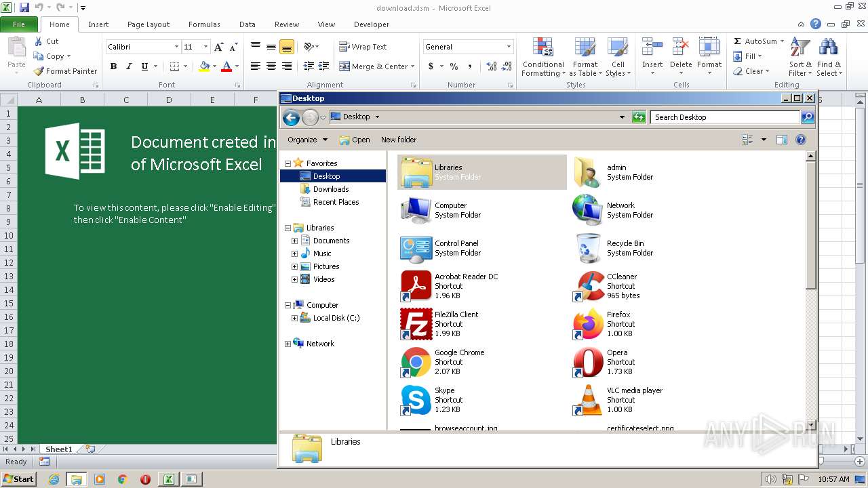Image resolution: width=868 pixels, height=488 pixels.
Task: Switch to Developer ribbon tab
Action: (372, 24)
